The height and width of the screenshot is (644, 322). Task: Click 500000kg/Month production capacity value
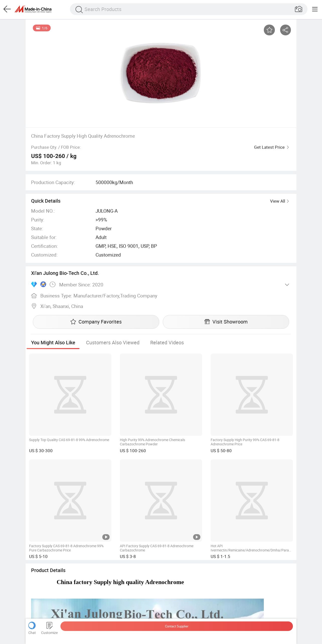(x=114, y=182)
